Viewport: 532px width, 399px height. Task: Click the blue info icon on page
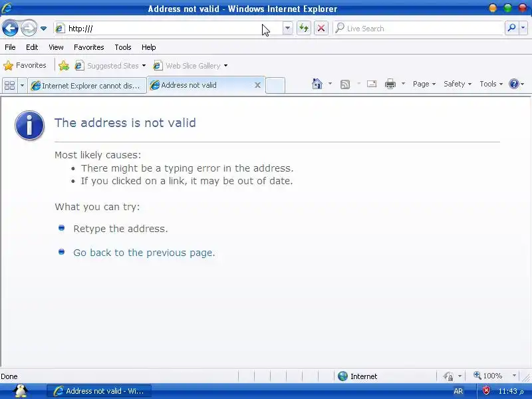point(29,125)
